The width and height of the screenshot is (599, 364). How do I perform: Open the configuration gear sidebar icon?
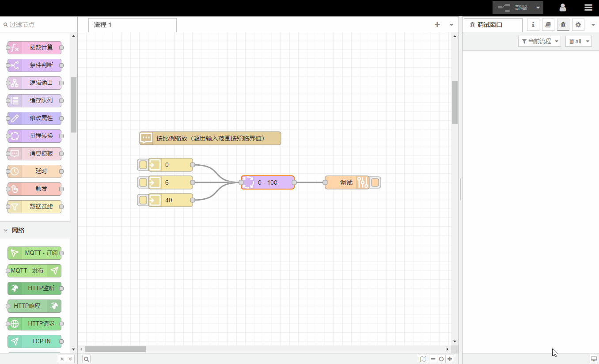(578, 25)
